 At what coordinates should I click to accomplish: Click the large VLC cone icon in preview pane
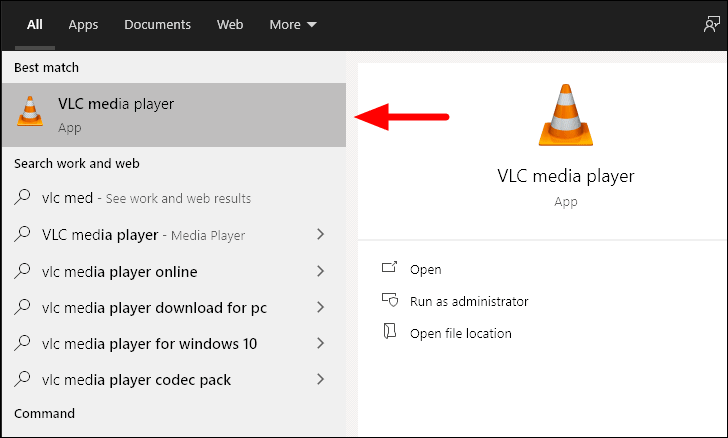pyautogui.click(x=566, y=115)
